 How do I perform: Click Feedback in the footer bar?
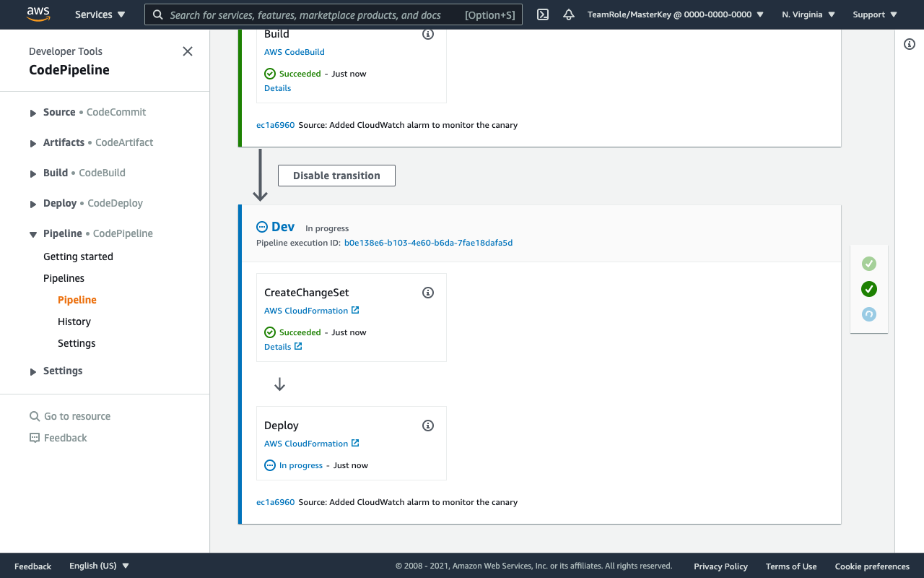pos(33,566)
